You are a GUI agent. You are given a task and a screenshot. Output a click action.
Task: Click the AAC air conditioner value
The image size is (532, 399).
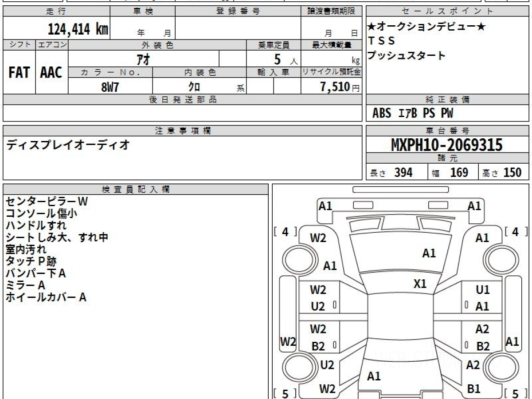pos(51,73)
